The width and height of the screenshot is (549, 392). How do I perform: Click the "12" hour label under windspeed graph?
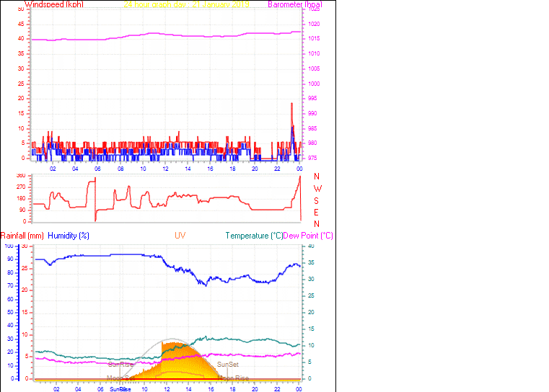point(166,169)
